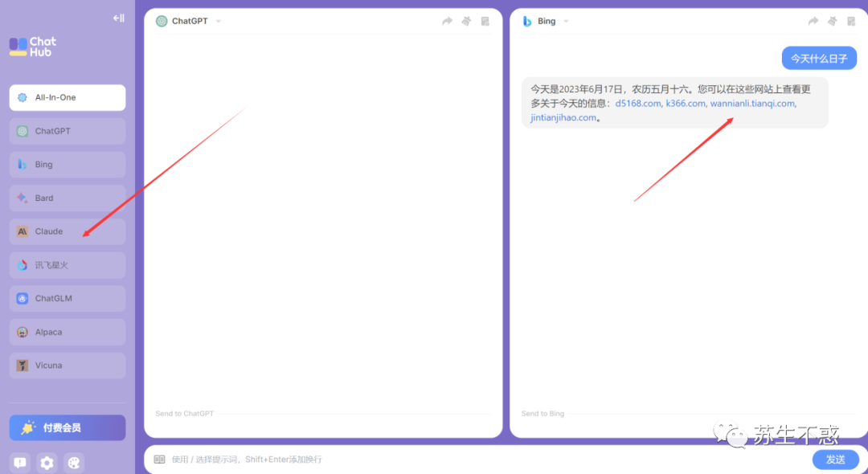This screenshot has width=868, height=474.
Task: Clear the ChatGPT chat with the sweep icon
Action: [x=466, y=21]
